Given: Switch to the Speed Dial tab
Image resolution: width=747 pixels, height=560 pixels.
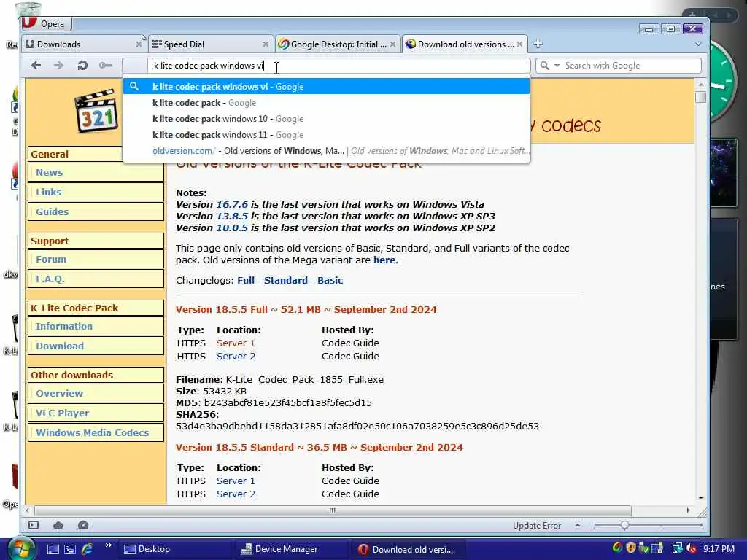Looking at the screenshot, I should (210, 44).
